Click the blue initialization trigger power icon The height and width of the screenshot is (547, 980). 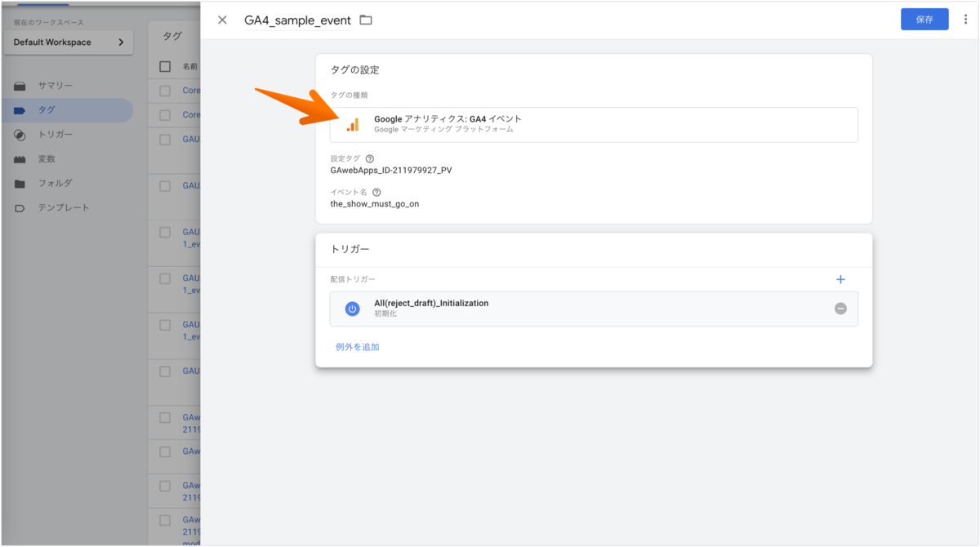[x=352, y=309]
